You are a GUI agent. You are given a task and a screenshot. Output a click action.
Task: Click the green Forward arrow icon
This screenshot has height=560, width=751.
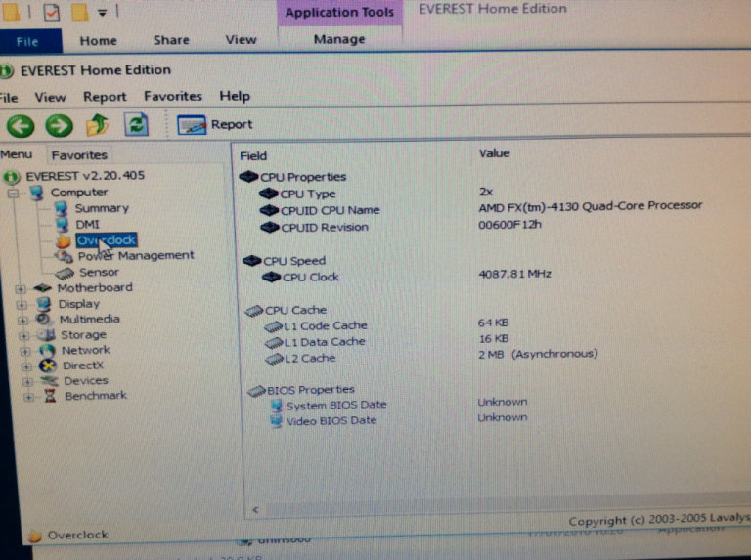[59, 125]
